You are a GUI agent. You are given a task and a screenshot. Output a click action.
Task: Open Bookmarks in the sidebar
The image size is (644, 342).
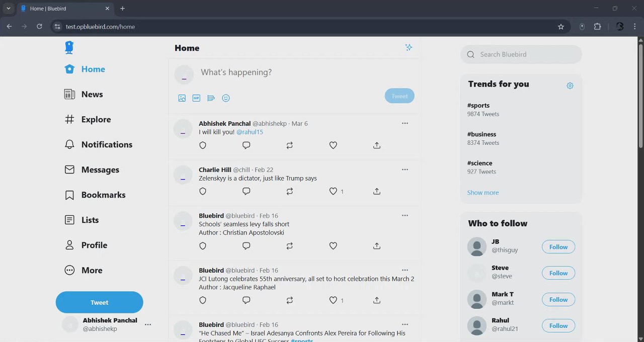coord(95,195)
